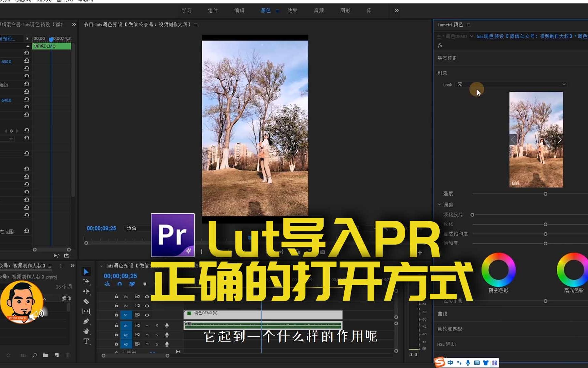
Task: Open the 曲线 section
Action: [442, 314]
